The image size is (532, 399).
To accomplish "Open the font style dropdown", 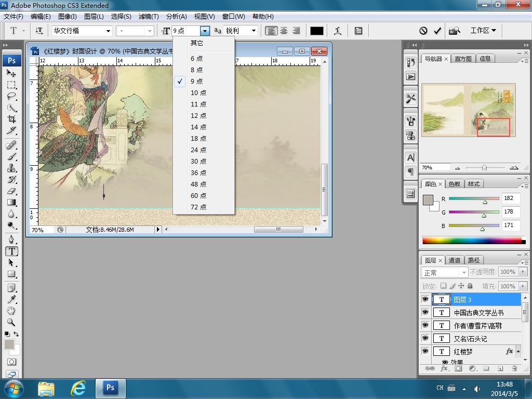I will coord(150,31).
